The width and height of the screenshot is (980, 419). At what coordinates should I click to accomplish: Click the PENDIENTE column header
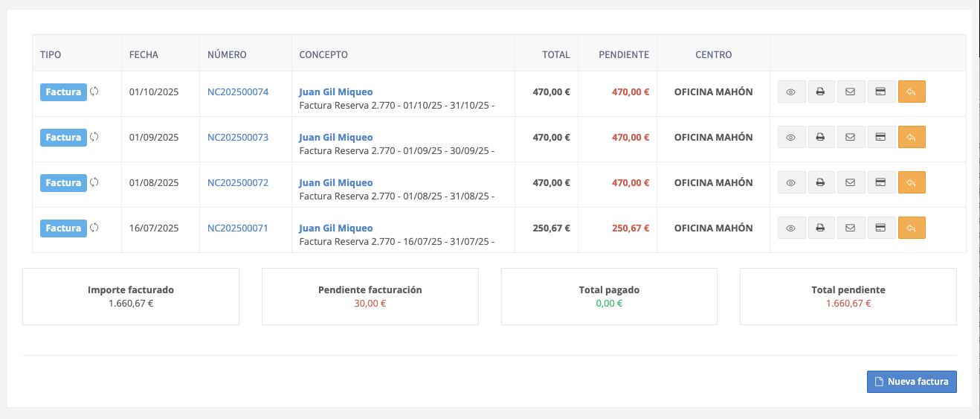[624, 54]
